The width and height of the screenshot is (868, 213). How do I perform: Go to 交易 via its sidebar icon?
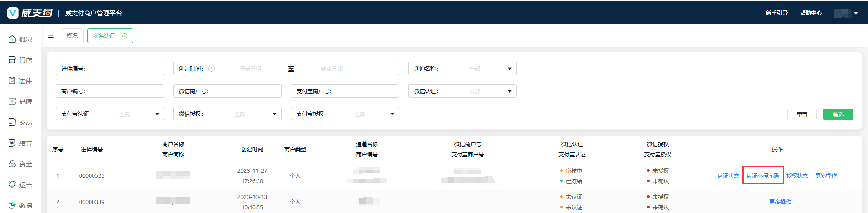[x=12, y=123]
